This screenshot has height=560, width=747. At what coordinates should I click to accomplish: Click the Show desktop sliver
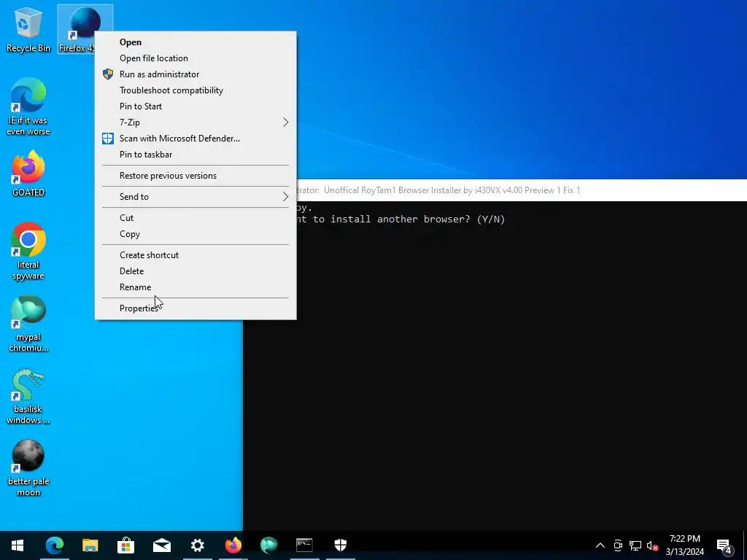click(x=745, y=545)
